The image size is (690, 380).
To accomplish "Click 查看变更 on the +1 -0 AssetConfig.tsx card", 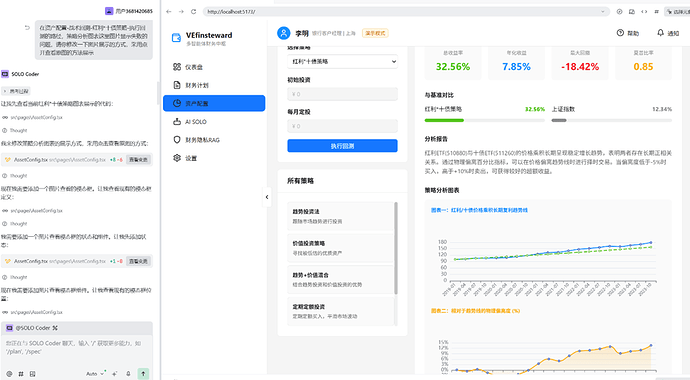I will point(139,261).
